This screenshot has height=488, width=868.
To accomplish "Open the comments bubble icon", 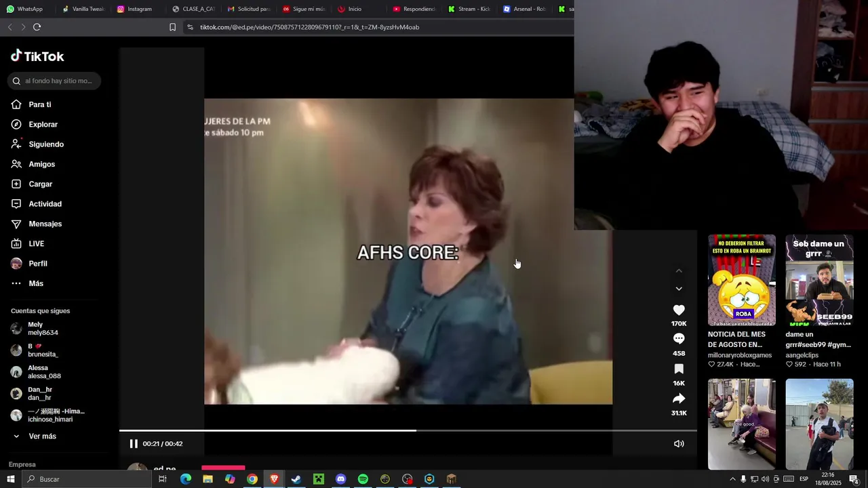I will [679, 339].
